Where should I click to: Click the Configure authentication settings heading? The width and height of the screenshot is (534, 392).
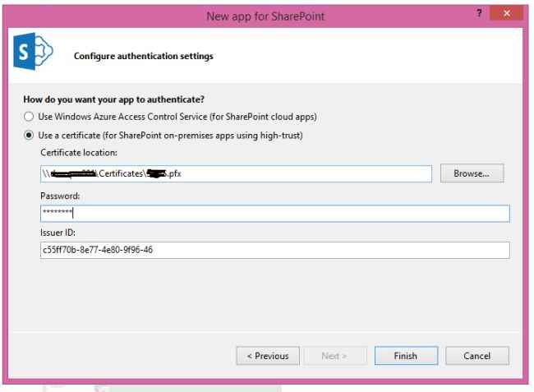[144, 56]
